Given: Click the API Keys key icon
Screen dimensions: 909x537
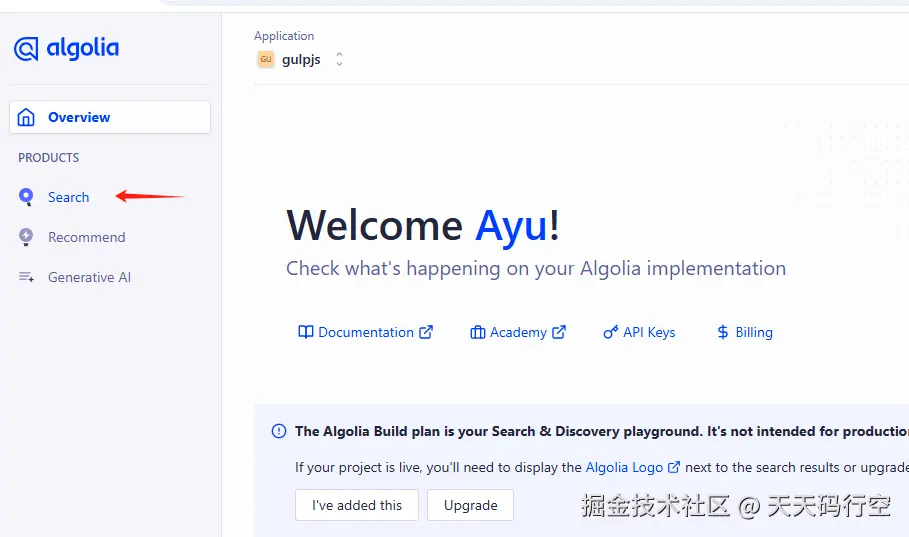Looking at the screenshot, I should pos(610,332).
